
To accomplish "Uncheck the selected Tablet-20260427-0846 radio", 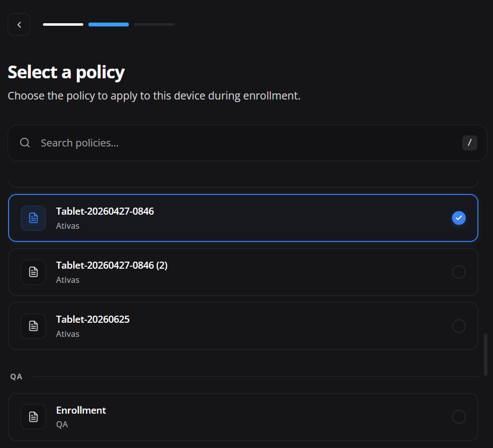I will coord(459,218).
